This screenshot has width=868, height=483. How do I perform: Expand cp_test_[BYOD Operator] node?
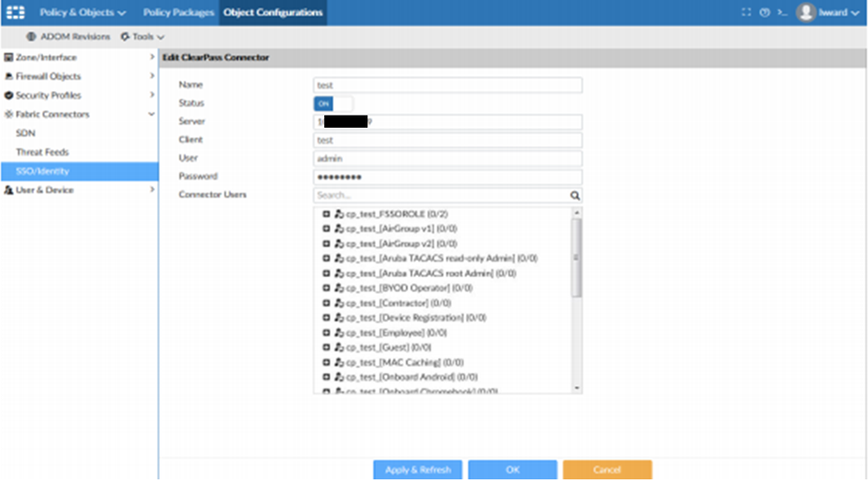326,288
